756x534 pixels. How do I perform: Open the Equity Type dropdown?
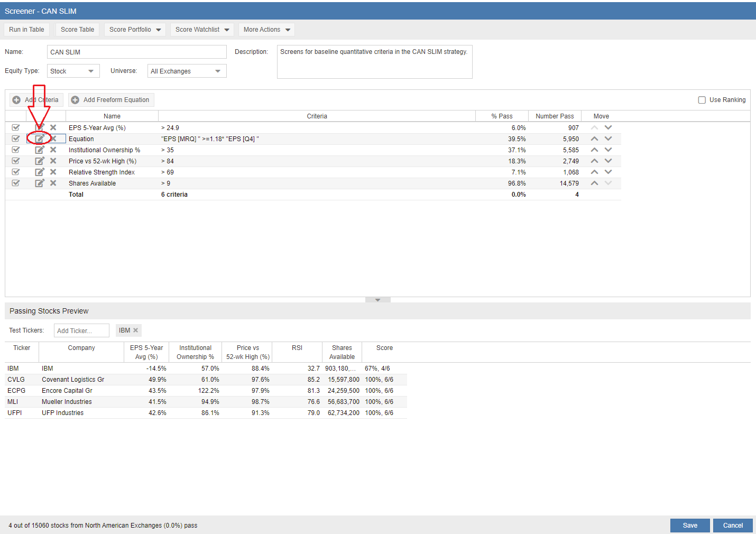pyautogui.click(x=73, y=71)
